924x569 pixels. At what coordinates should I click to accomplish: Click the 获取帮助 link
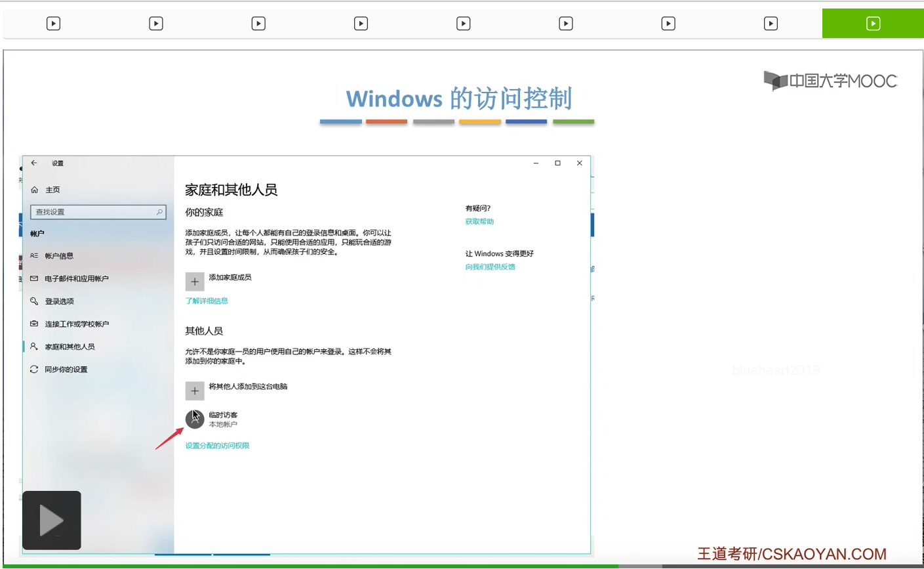(479, 222)
